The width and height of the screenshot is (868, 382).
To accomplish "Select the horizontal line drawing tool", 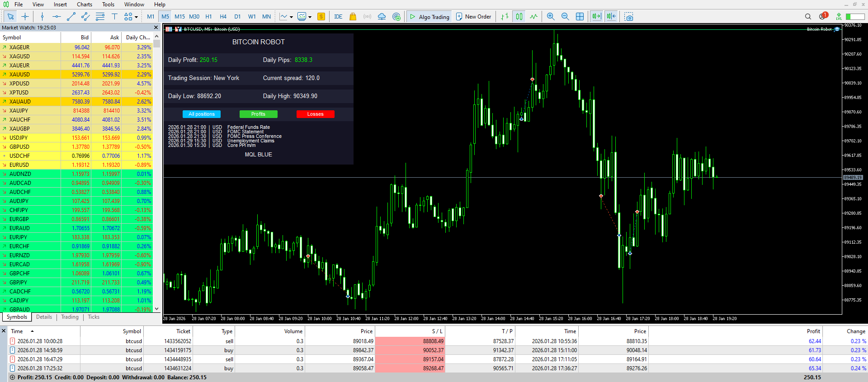I will tap(57, 17).
